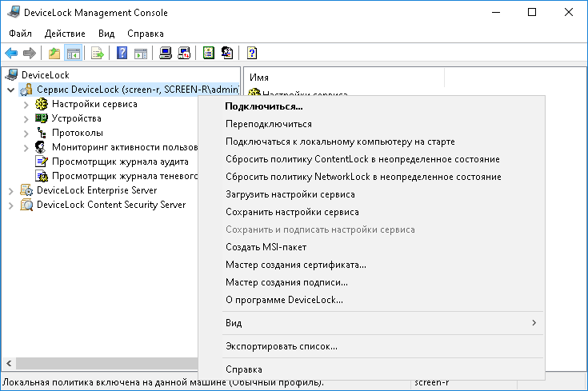Click the Настройки сервиса gear icon
Image resolution: width=588 pixels, height=391 pixels.
42,104
